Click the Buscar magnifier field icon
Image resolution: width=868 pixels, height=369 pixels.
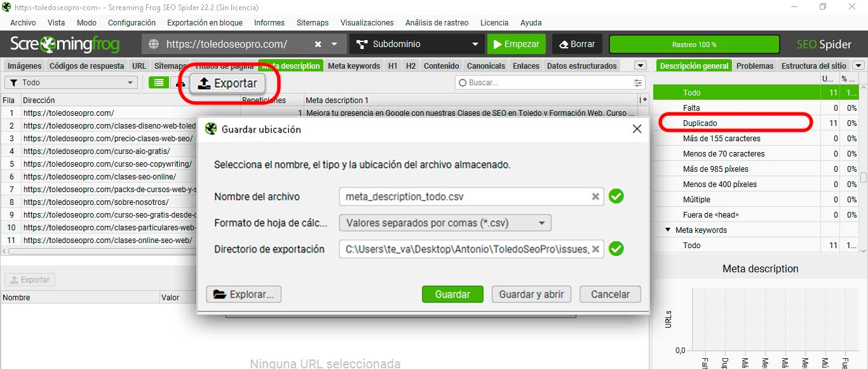[x=462, y=82]
